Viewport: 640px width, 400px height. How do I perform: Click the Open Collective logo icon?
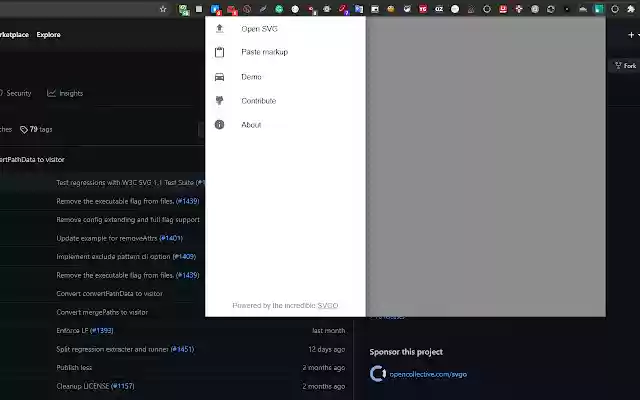[x=378, y=374]
